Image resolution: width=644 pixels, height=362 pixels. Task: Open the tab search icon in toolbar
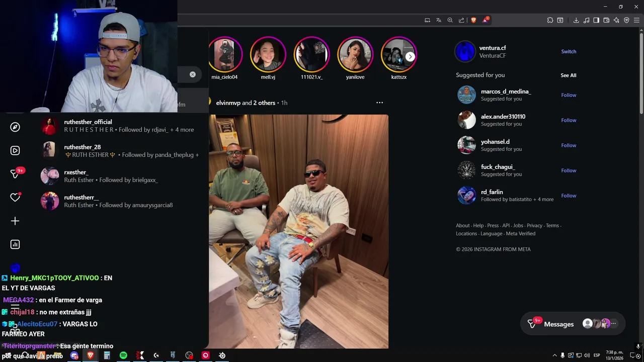tap(560, 20)
